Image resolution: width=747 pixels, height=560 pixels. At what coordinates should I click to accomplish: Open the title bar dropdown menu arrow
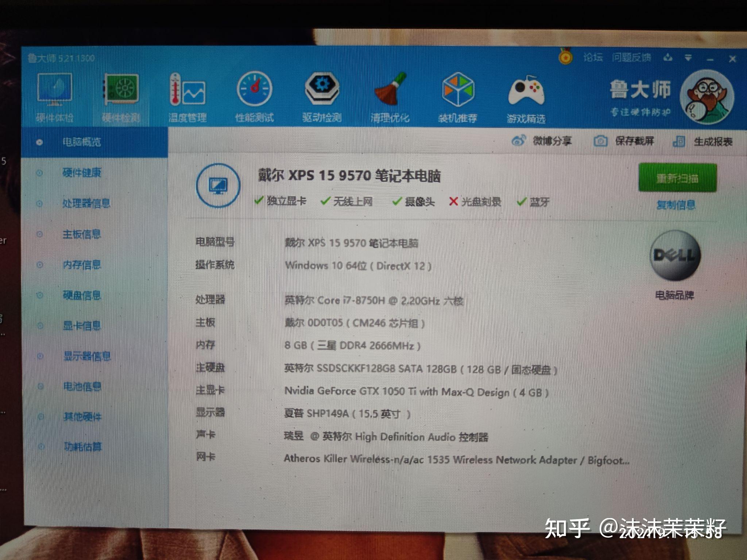pyautogui.click(x=688, y=58)
